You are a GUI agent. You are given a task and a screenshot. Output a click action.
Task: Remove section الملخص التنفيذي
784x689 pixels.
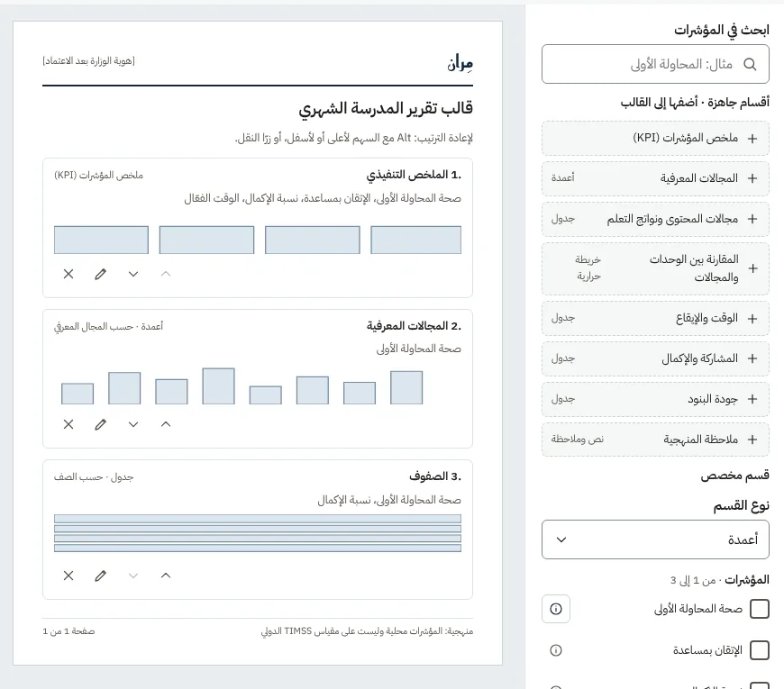68,274
